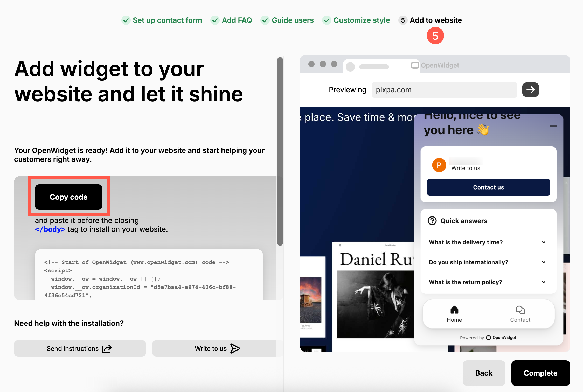Click the left panel vertical scrollbar

pyautogui.click(x=280, y=151)
